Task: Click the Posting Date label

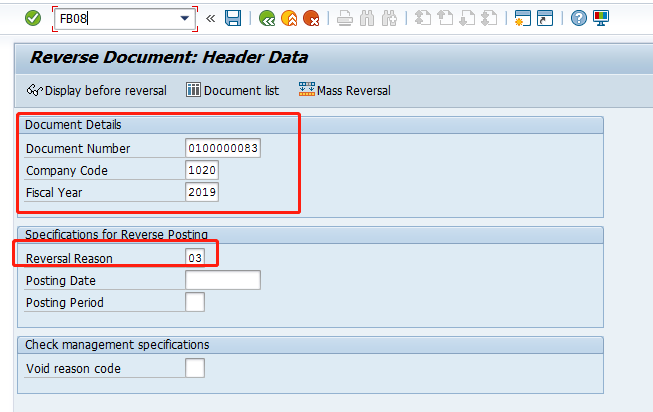Action: pos(61,281)
